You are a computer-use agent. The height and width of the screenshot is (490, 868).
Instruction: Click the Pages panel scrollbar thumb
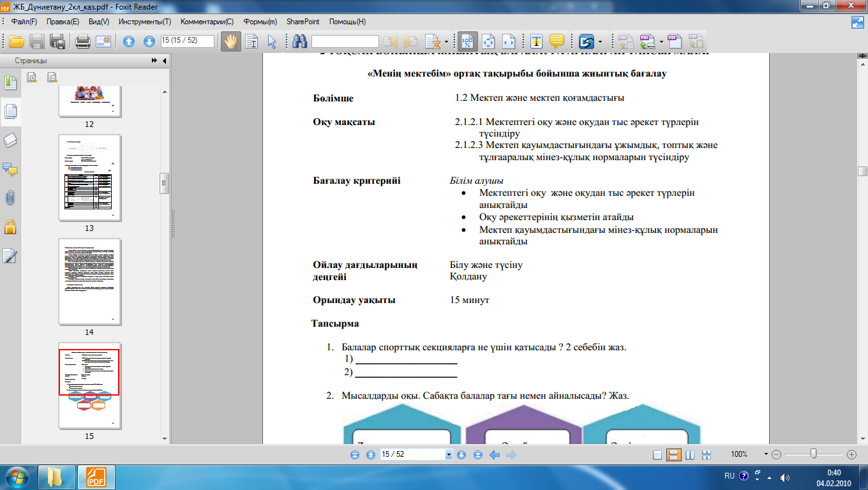point(163,182)
